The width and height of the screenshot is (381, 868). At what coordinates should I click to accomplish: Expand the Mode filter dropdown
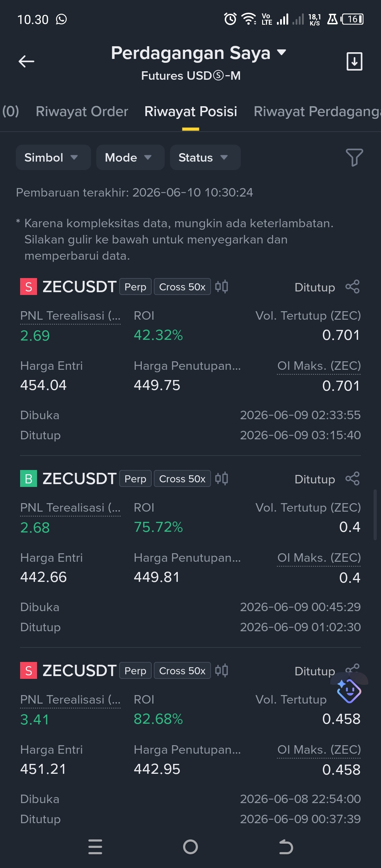[x=130, y=157]
